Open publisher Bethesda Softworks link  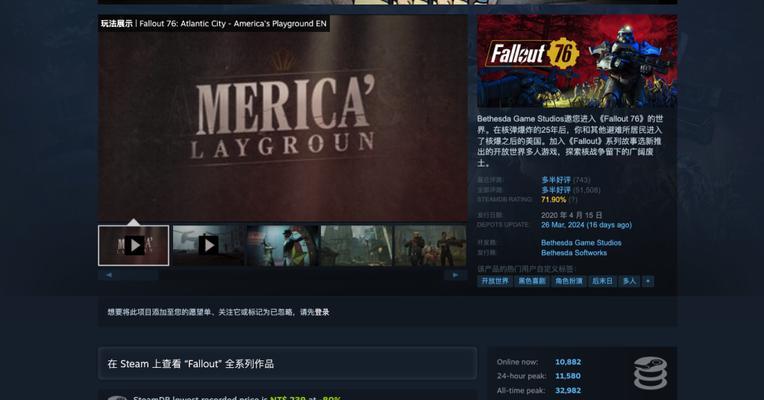coord(573,253)
